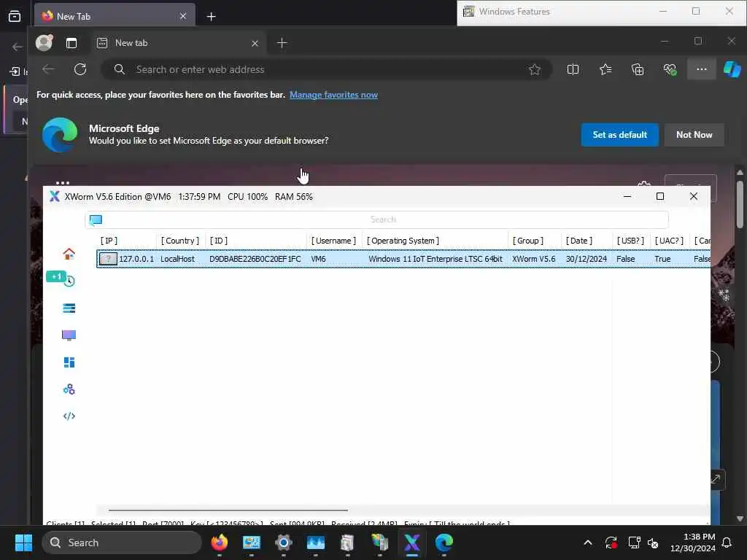Click the Windows 11 IoT Enterprise cell
The image size is (747, 560).
coord(435,259)
